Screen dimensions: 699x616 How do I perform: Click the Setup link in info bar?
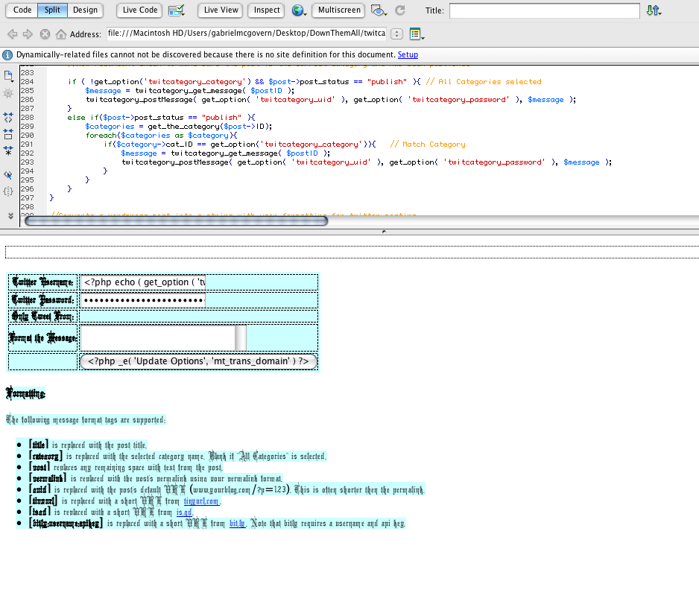[408, 55]
